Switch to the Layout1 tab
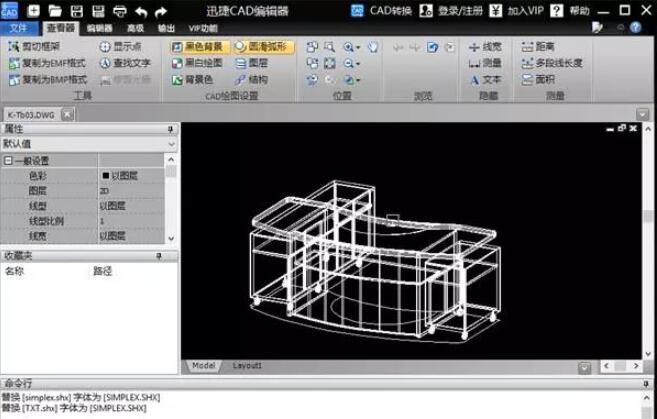This screenshot has height=419, width=657. (x=247, y=366)
